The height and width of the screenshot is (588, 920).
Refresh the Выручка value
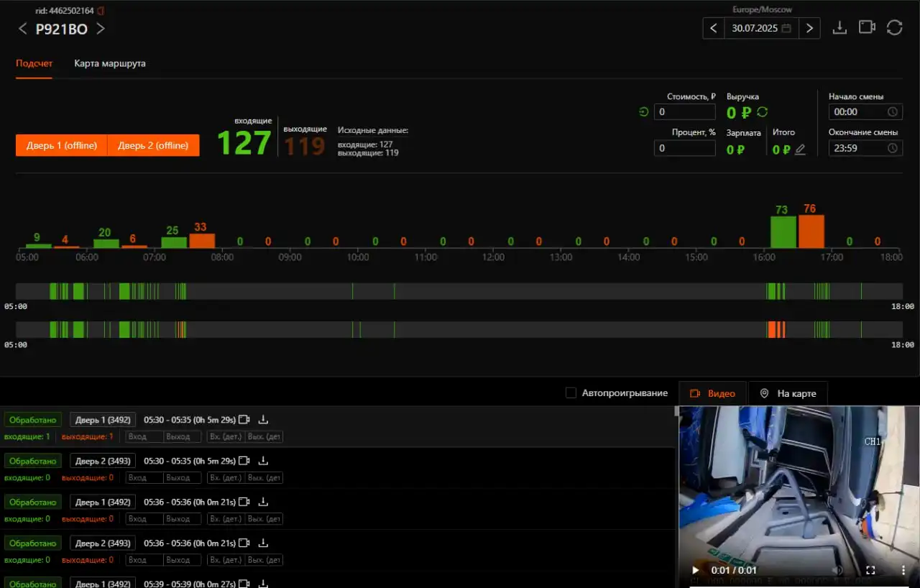763,112
